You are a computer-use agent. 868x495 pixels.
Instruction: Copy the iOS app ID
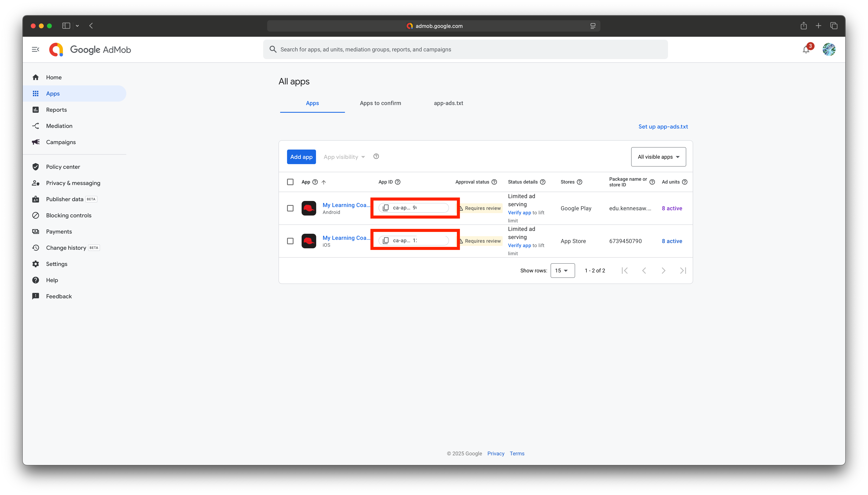point(386,241)
